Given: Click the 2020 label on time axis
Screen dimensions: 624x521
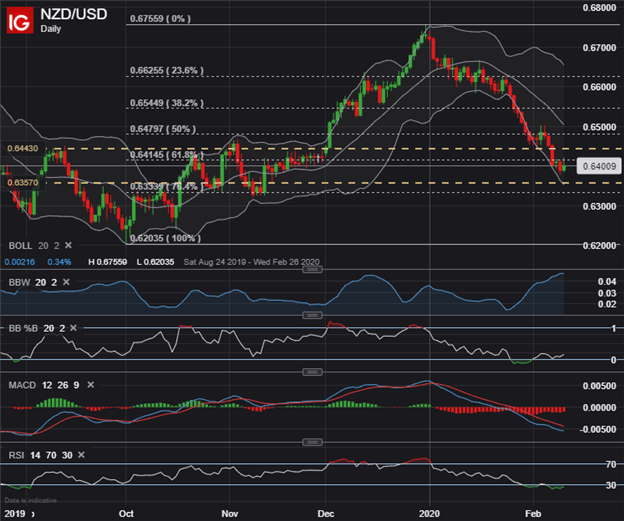Looking at the screenshot, I should pos(429,513).
